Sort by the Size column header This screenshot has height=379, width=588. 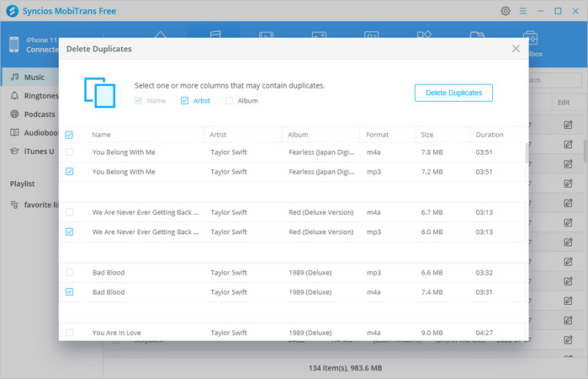coord(426,135)
